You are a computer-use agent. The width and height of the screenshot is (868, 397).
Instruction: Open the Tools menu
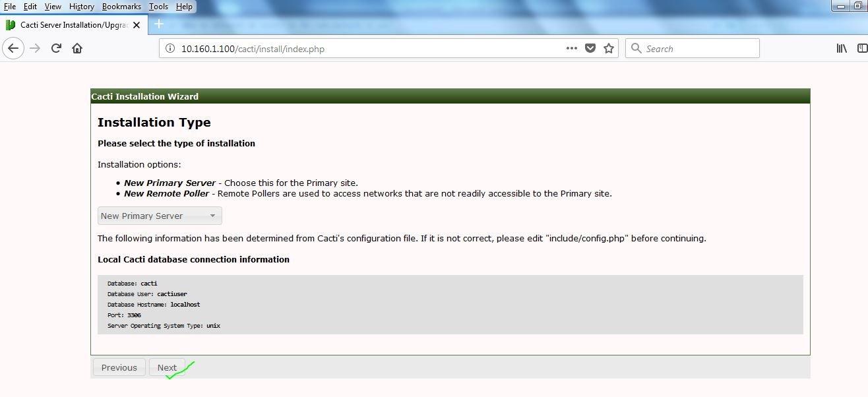[158, 7]
